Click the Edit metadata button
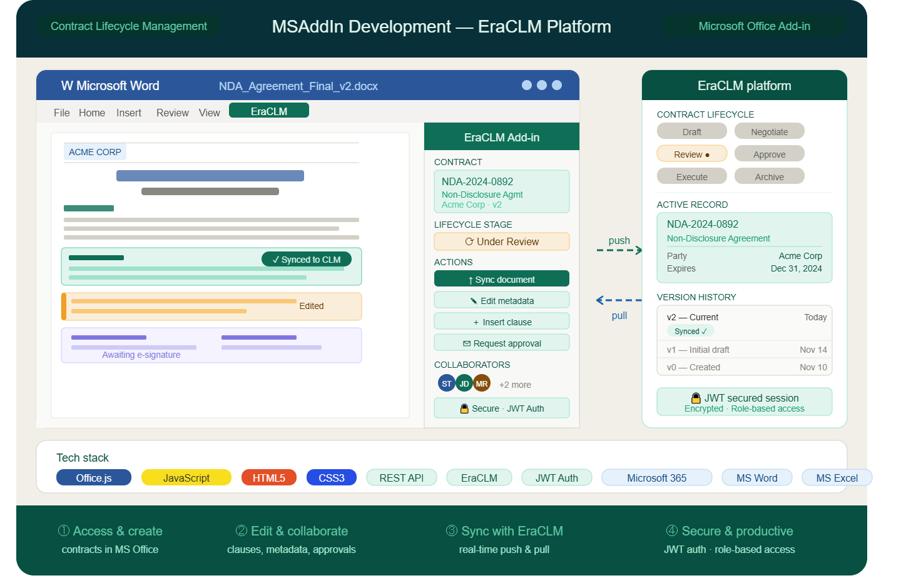The width and height of the screenshot is (901, 588). [x=502, y=300]
